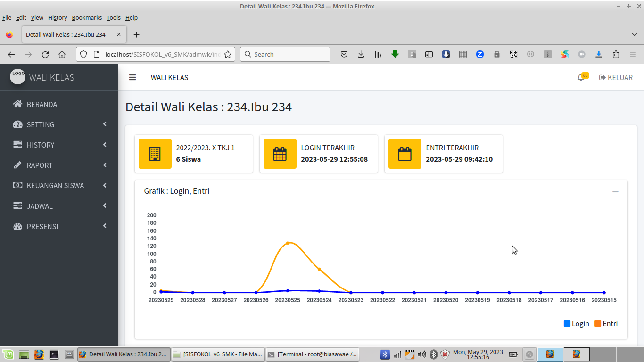The height and width of the screenshot is (362, 644).
Task: Collapse the Grafik Login, Entri card
Action: coord(615,191)
